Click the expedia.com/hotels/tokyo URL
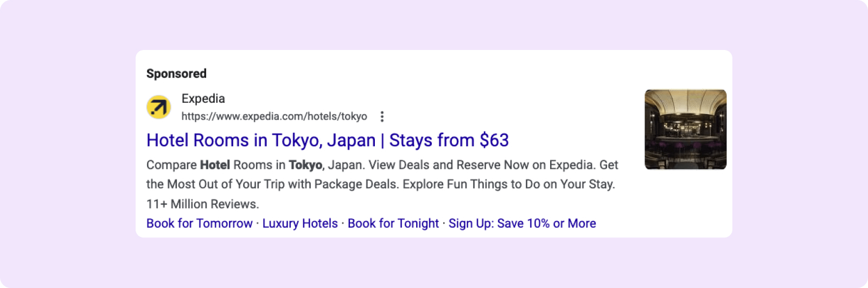 coord(274,116)
